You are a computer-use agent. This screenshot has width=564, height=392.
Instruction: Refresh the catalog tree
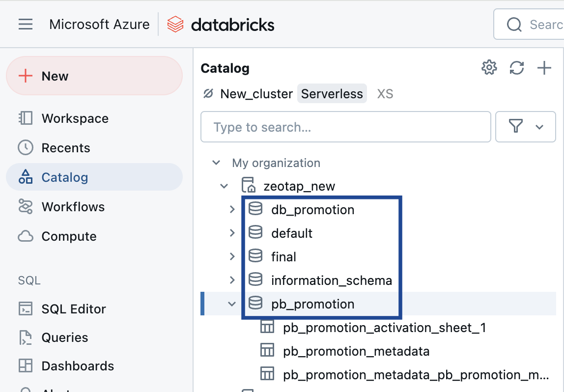click(x=516, y=68)
